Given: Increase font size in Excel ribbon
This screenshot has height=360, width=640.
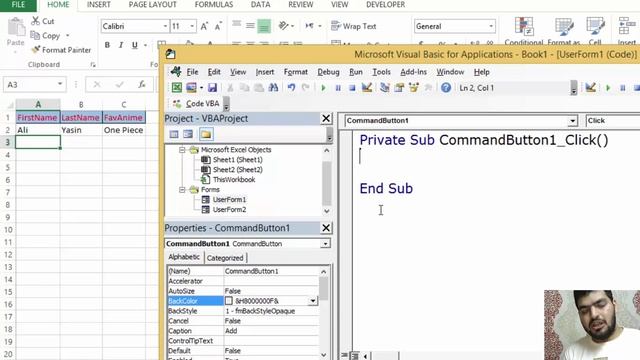Looking at the screenshot, I should [204, 26].
